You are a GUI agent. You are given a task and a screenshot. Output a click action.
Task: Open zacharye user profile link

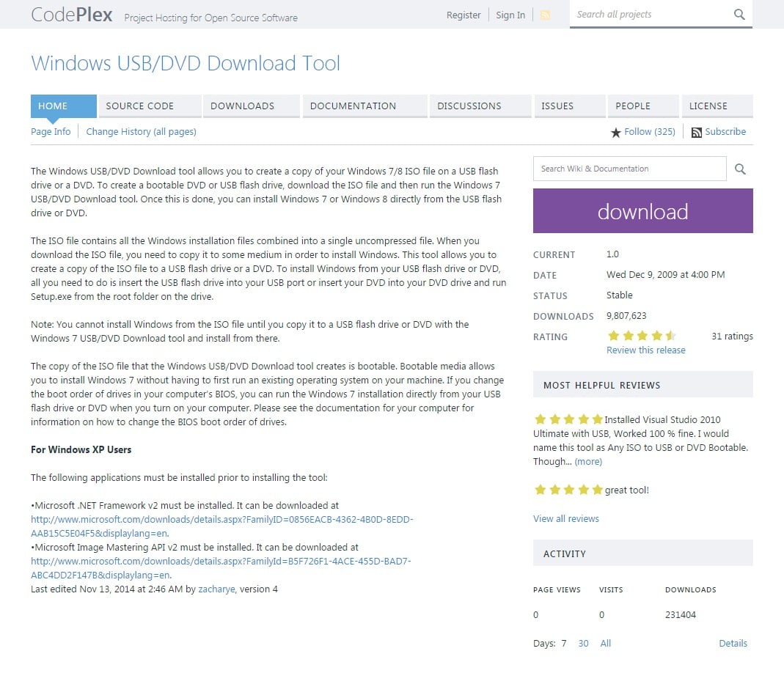[216, 589]
